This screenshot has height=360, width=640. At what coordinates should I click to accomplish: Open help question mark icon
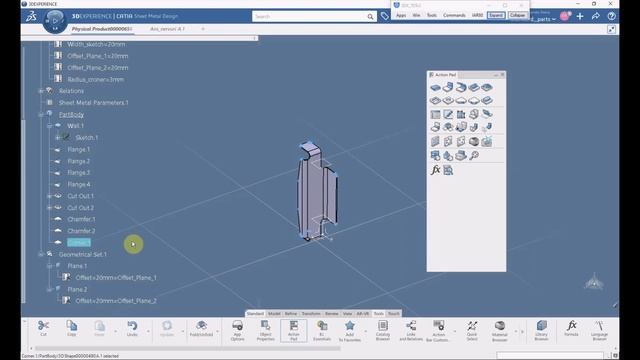[611, 16]
